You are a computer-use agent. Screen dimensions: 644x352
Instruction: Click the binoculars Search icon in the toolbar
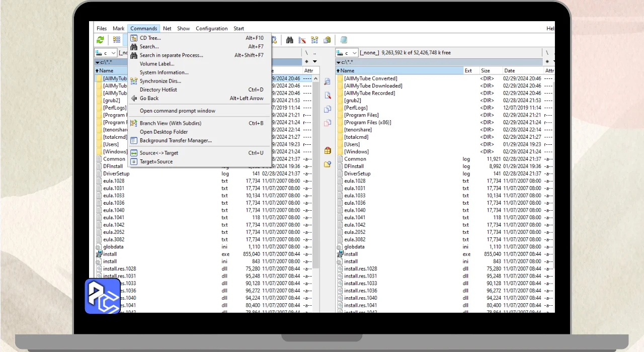coord(290,40)
